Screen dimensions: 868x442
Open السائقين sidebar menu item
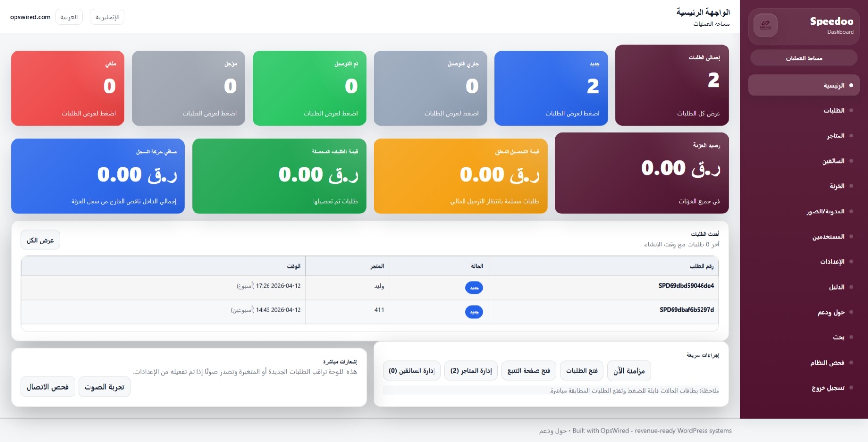(x=804, y=161)
